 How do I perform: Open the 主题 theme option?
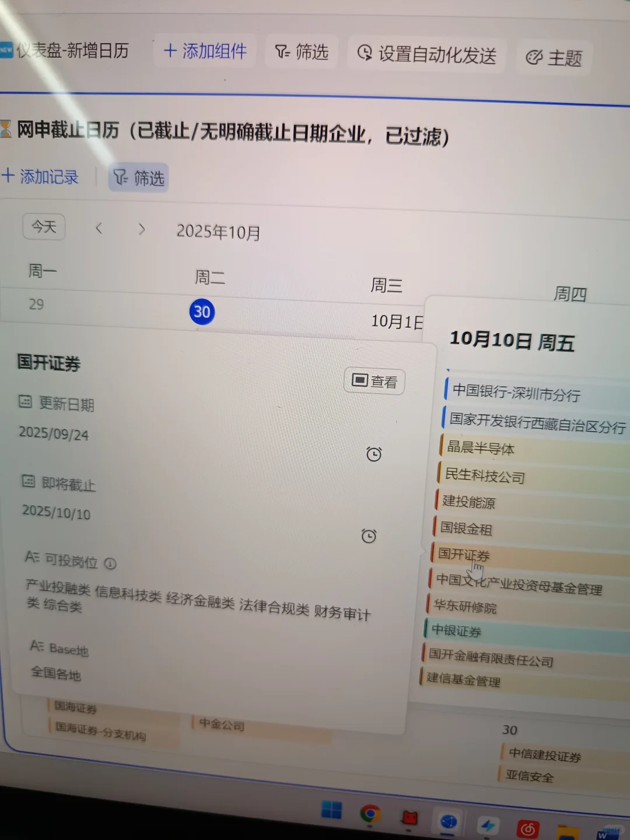554,57
